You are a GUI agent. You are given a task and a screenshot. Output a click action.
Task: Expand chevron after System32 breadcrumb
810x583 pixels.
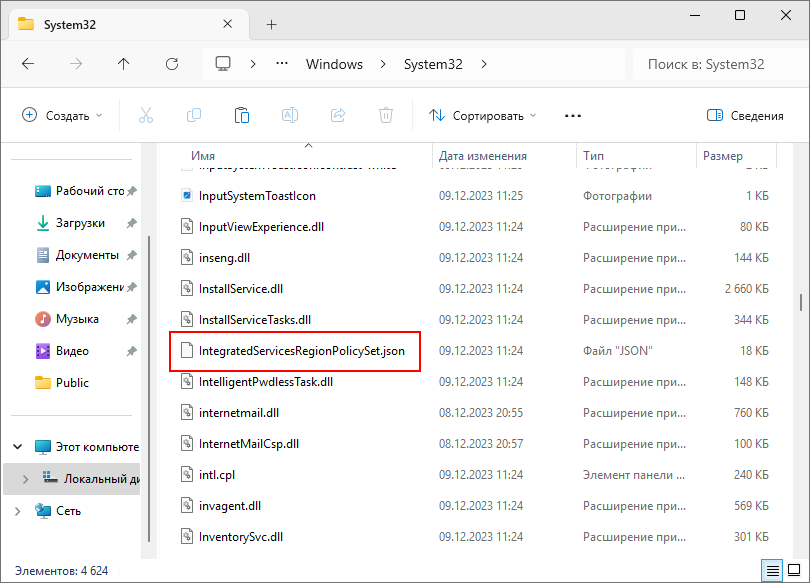point(484,64)
